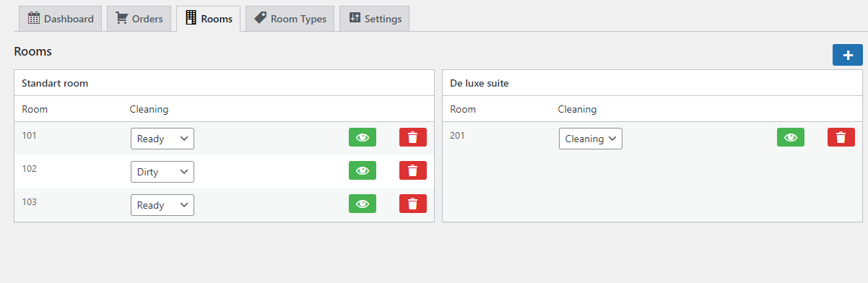Screen dimensions: 868x283
Task: Open the room 103 link
Action: click(30, 202)
